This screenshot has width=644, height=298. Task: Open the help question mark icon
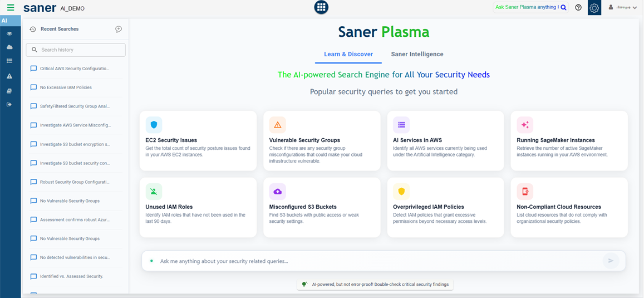[x=578, y=8]
